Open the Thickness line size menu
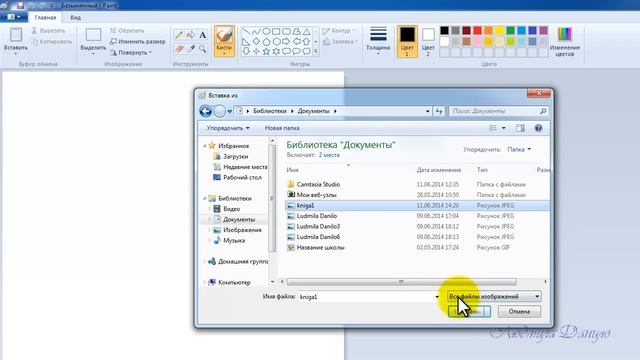Viewport: 640px width, 360px height. (378, 40)
